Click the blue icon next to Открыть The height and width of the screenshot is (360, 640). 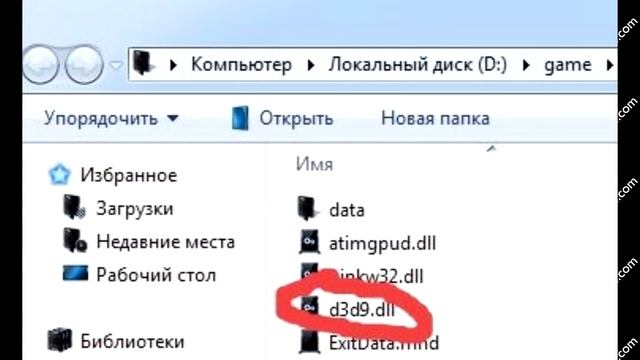click(240, 118)
